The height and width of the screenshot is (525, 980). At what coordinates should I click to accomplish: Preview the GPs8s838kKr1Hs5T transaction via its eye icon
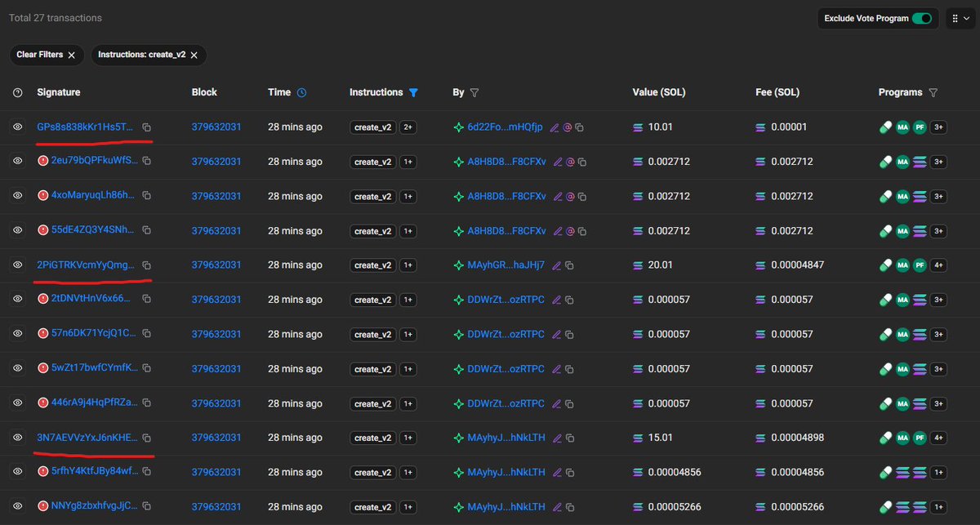(17, 127)
